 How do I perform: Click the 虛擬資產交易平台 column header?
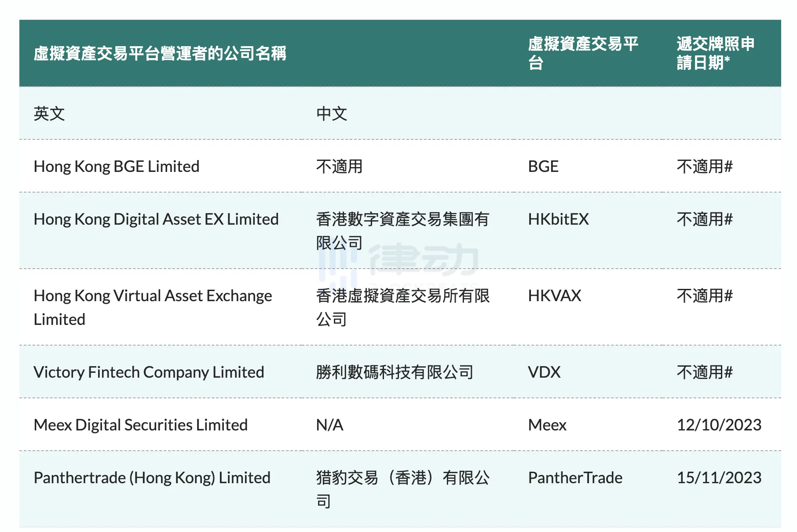[x=583, y=53]
